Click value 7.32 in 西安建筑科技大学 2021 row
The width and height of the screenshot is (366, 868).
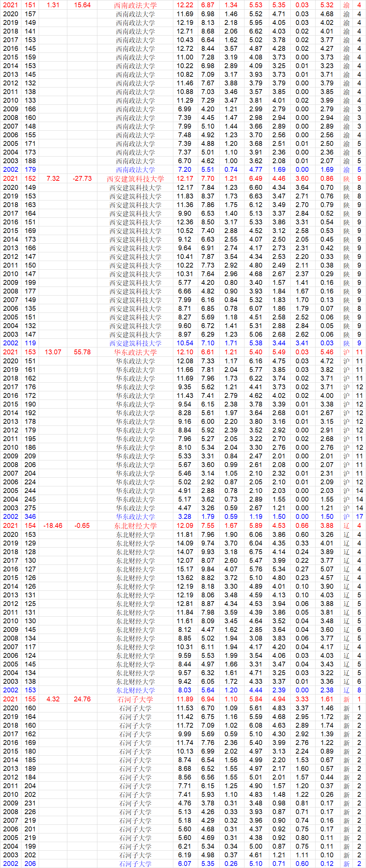53,179
